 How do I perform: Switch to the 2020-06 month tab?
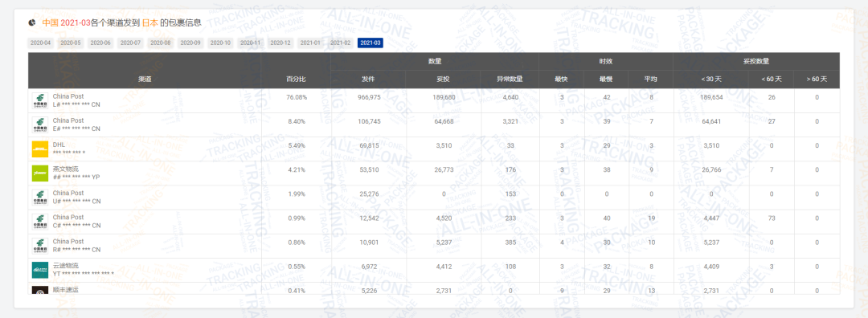point(100,43)
